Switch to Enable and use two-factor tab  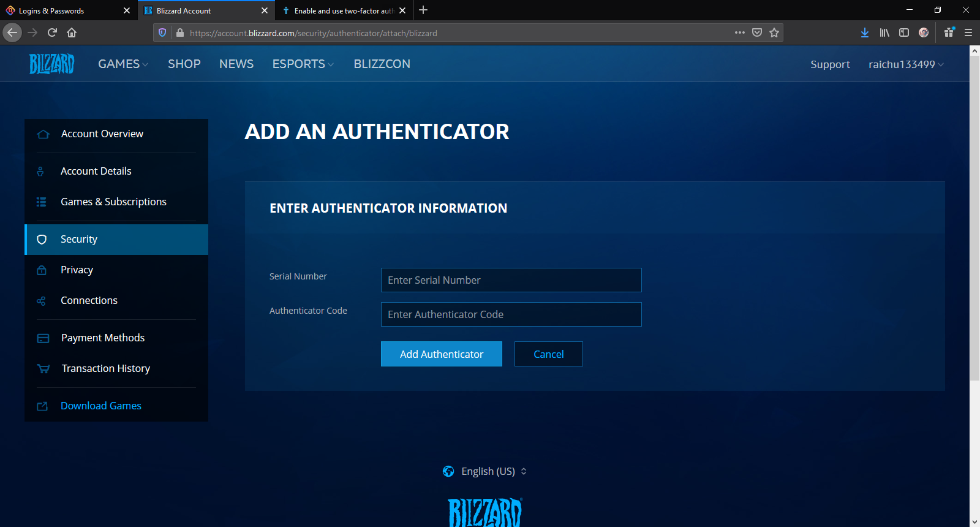click(344, 10)
